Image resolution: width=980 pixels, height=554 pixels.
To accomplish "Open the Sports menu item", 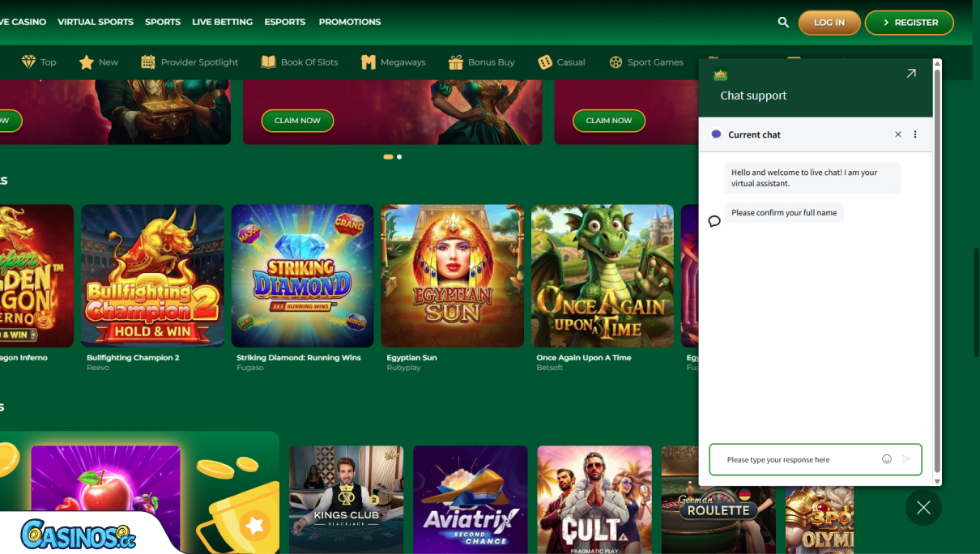I will 163,22.
